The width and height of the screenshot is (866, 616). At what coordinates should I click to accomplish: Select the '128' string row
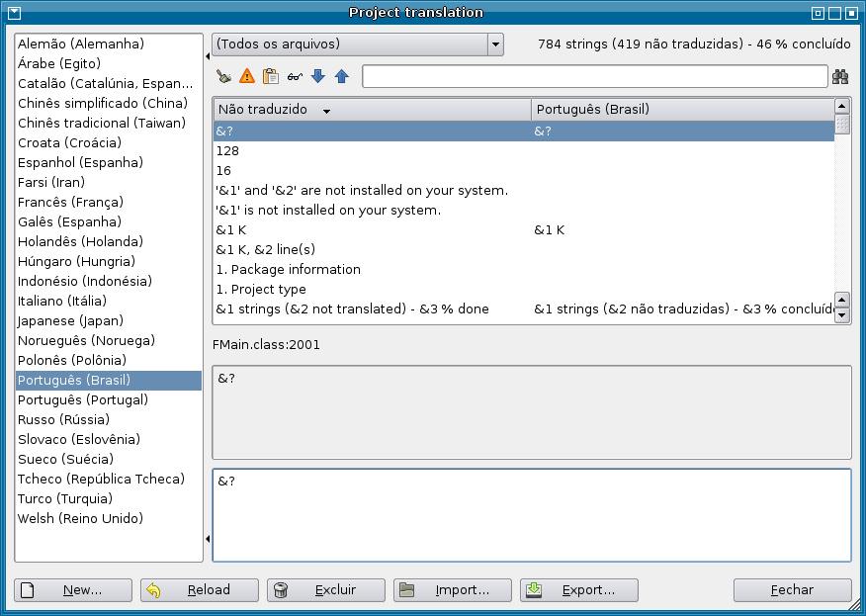pyautogui.click(x=524, y=151)
